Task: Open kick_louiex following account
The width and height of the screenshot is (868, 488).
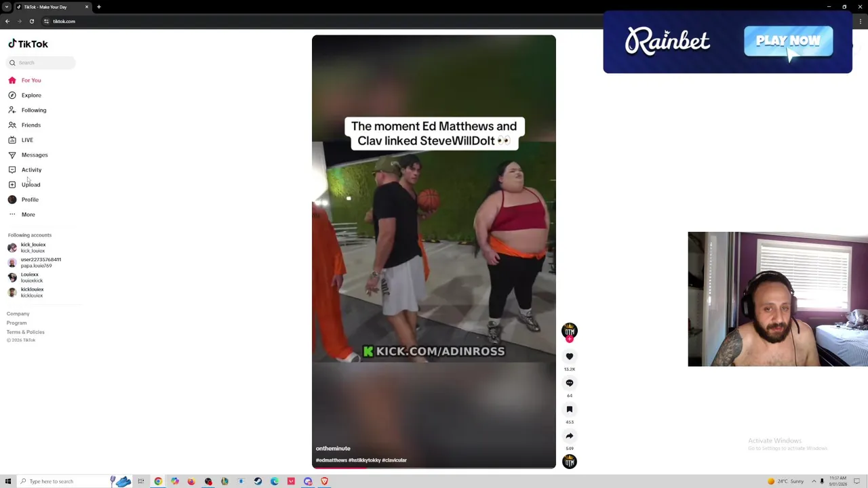Action: pos(26,247)
